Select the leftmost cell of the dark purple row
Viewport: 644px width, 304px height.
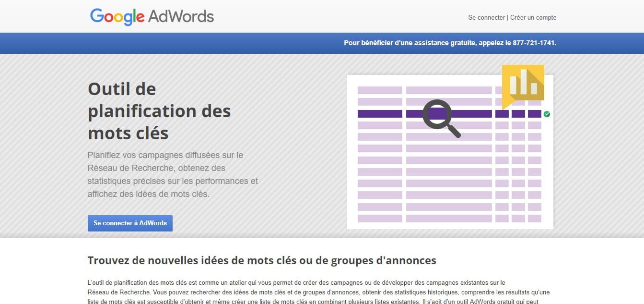380,114
